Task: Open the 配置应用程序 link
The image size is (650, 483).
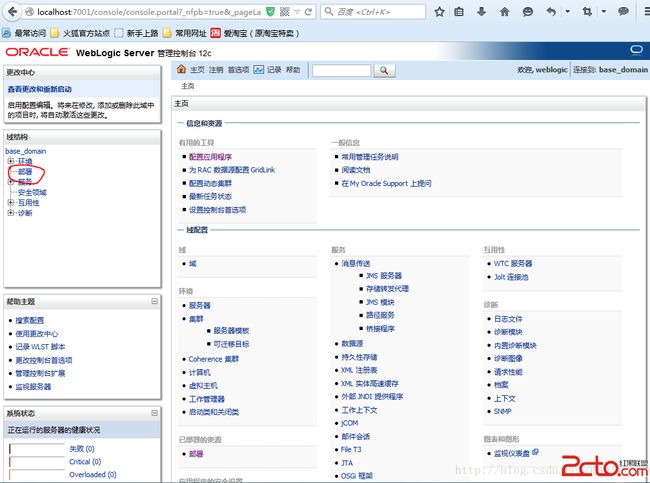Action: click(x=210, y=157)
